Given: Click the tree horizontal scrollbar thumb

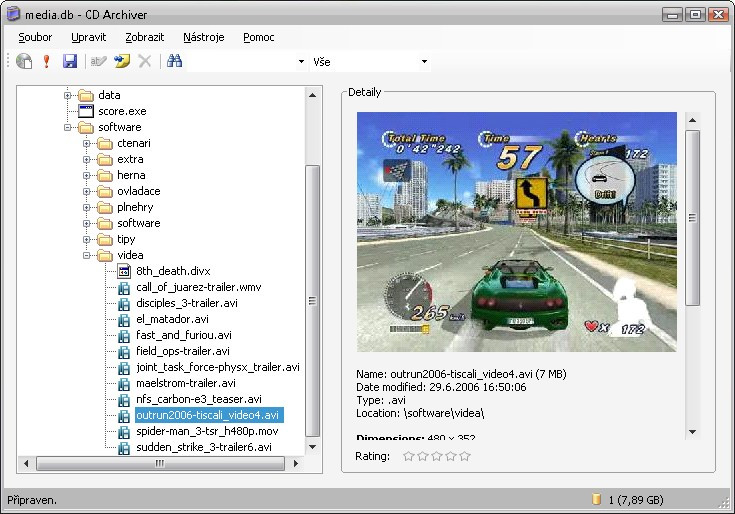Looking at the screenshot, I should (160, 463).
